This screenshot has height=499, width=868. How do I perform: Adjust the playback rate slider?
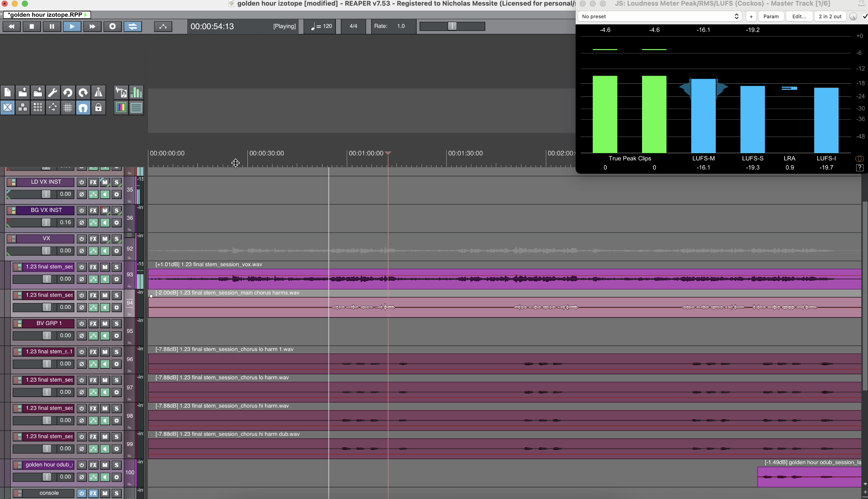452,26
